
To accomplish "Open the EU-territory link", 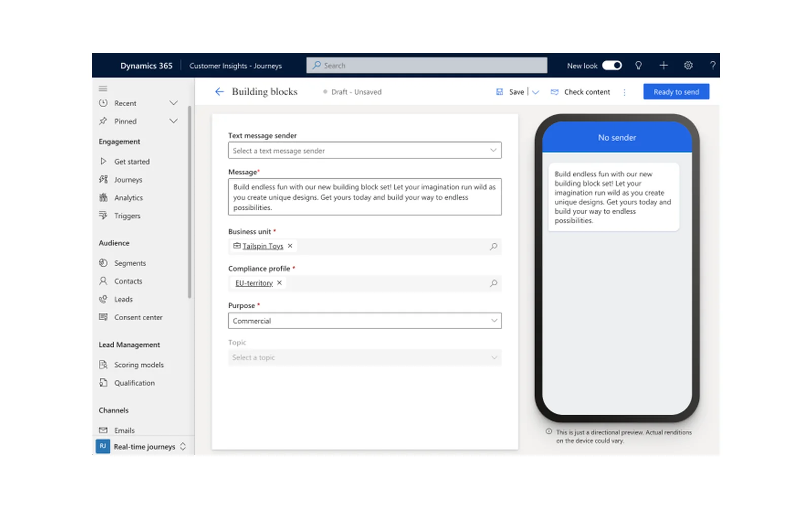I will point(254,283).
